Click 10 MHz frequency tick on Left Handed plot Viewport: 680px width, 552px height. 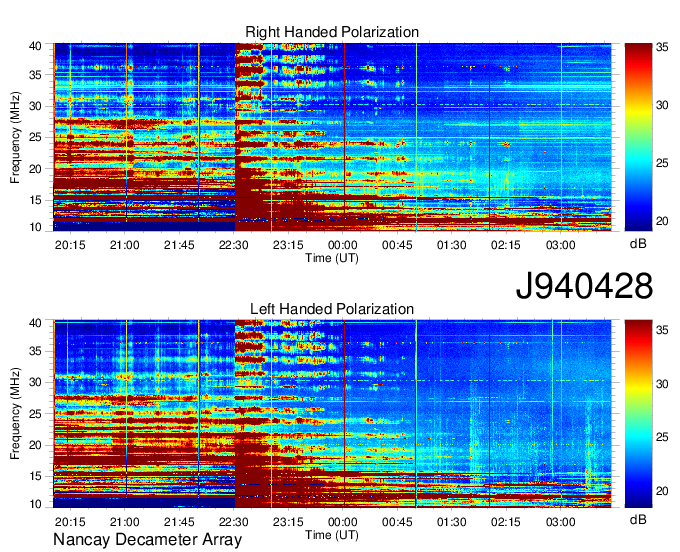35,504
